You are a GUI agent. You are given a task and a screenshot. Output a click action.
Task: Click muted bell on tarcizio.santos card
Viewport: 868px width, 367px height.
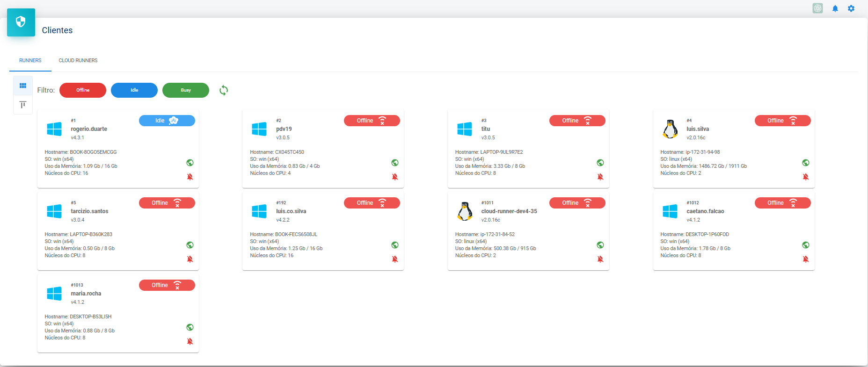190,259
